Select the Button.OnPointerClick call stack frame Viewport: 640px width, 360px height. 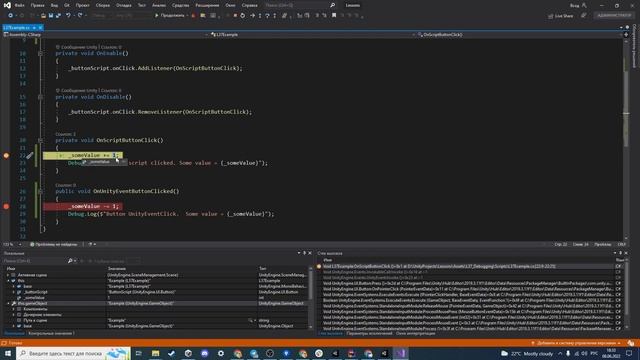(469, 289)
